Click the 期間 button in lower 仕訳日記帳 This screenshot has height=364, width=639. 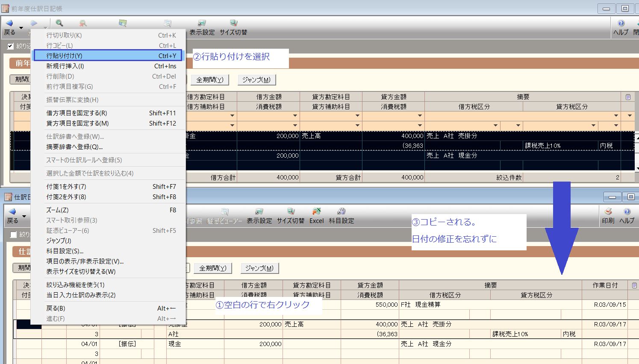click(x=22, y=268)
